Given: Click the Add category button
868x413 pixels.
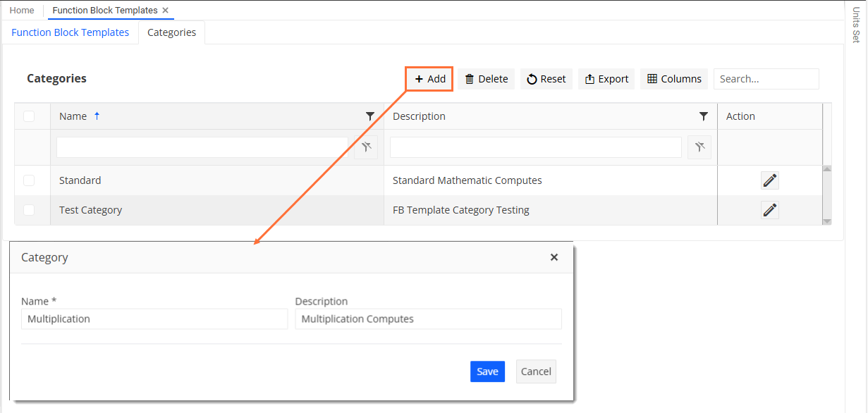Looking at the screenshot, I should tap(430, 79).
